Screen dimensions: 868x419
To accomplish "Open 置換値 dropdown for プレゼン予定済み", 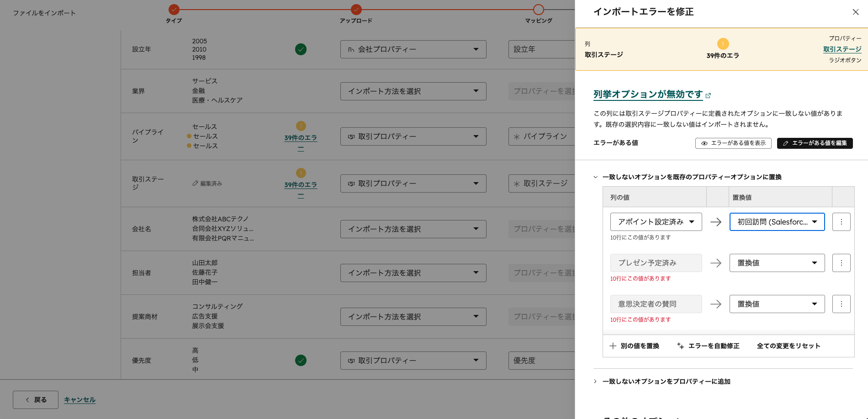I will (777, 263).
